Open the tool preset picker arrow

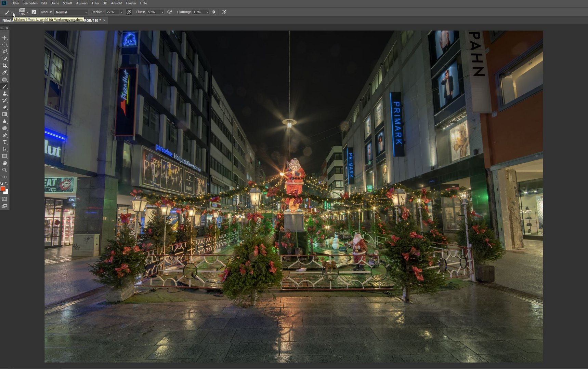13,12
